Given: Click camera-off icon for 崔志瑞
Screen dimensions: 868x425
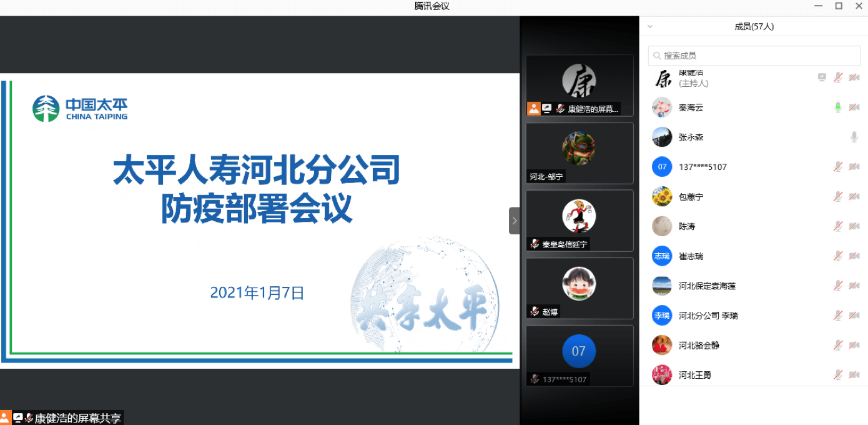Looking at the screenshot, I should [854, 256].
